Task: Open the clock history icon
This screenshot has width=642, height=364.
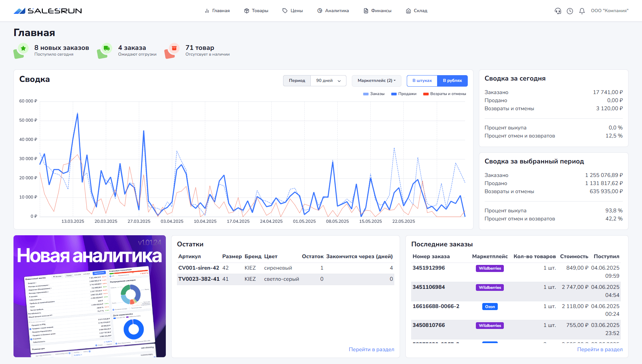Action: [570, 11]
